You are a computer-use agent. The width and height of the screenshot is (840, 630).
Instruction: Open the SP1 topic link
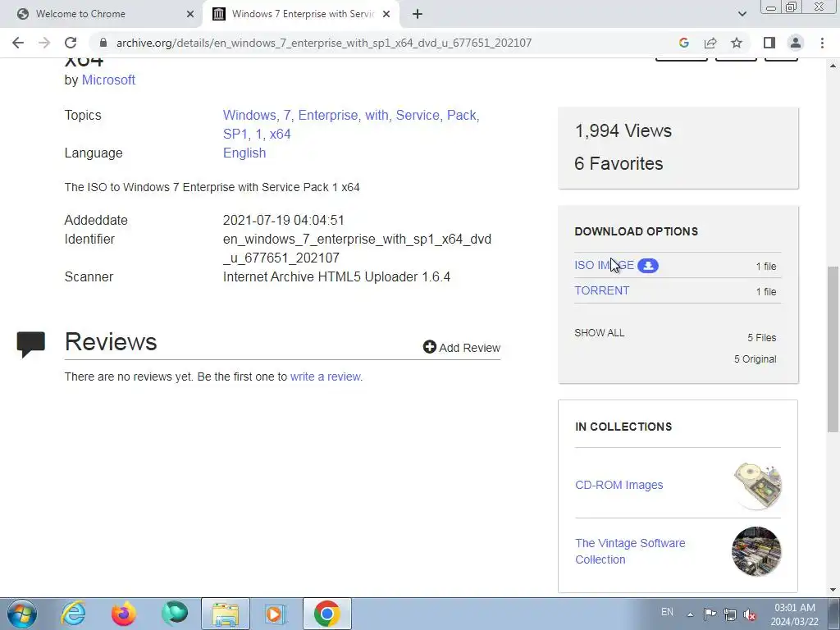coord(235,134)
